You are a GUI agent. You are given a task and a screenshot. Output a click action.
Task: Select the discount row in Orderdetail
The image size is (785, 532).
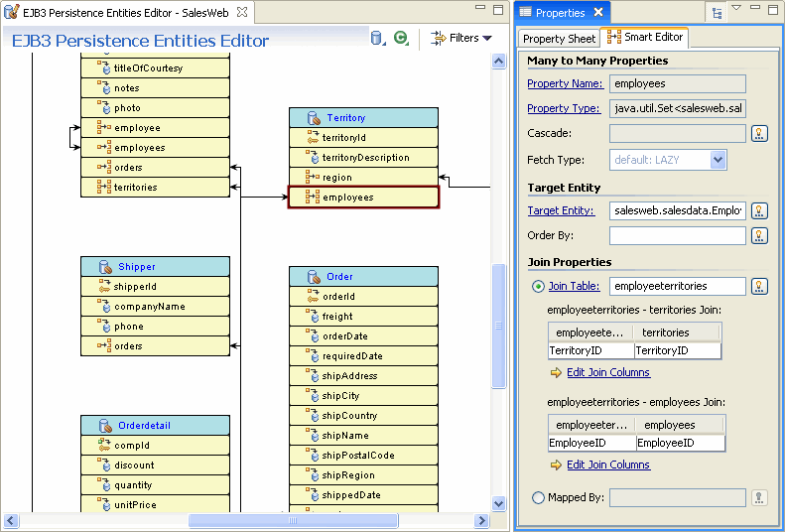click(155, 465)
